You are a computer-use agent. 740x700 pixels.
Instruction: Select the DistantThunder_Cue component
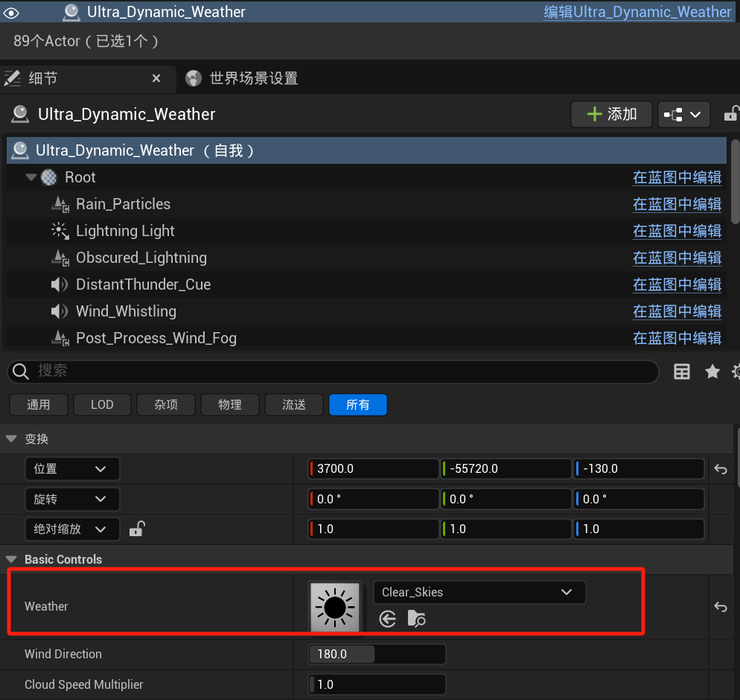tap(143, 284)
